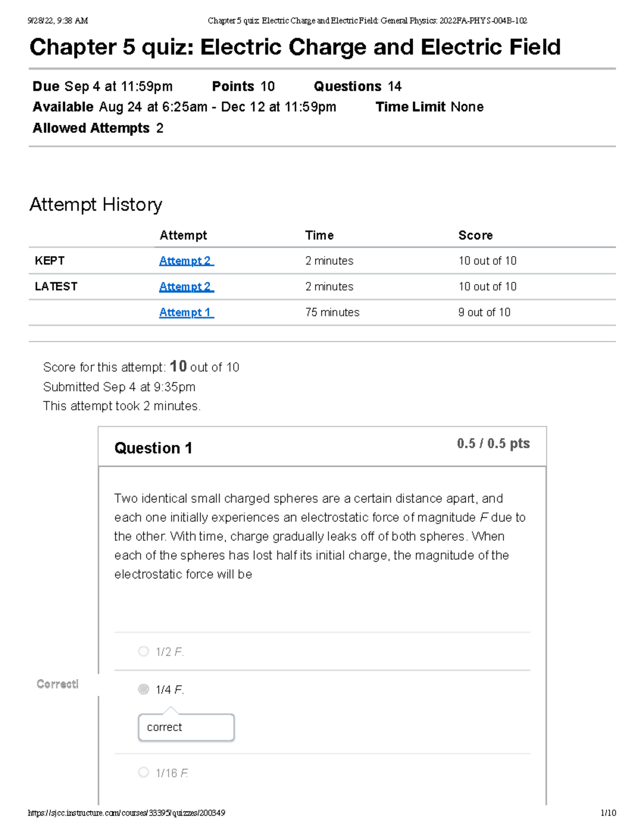Open Attempt 2 link in KEPT row
The image size is (644, 834).
(186, 261)
